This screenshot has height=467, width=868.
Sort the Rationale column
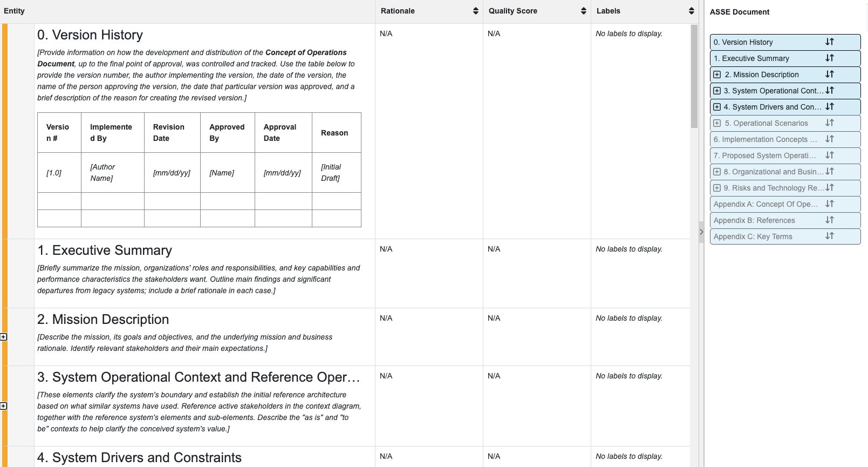[x=475, y=11]
